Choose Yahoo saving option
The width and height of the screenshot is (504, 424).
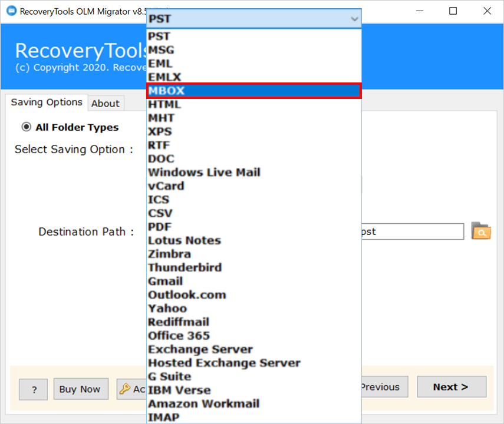pyautogui.click(x=254, y=309)
